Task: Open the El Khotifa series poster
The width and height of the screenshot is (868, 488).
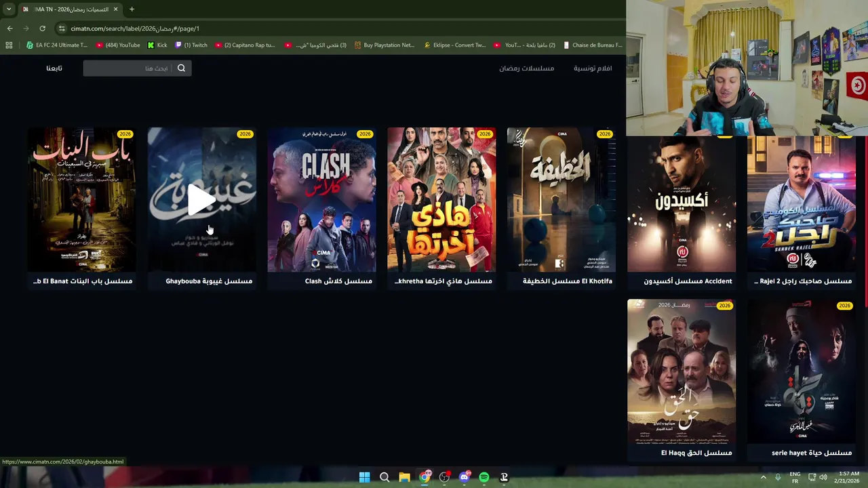Action: point(561,200)
